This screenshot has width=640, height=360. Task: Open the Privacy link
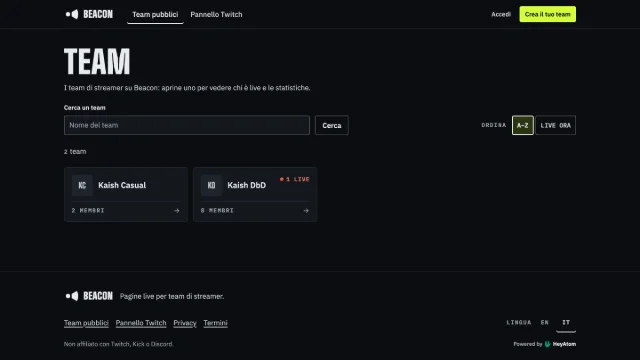[x=185, y=323]
